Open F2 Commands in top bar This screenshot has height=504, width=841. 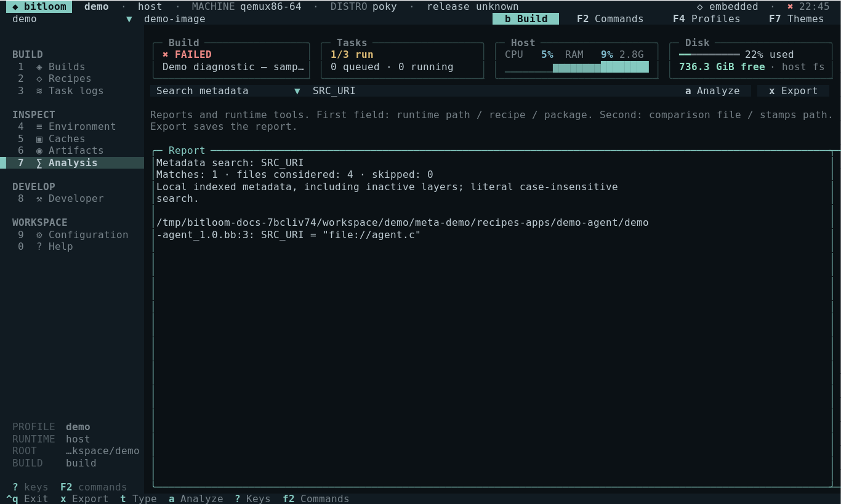(610, 19)
